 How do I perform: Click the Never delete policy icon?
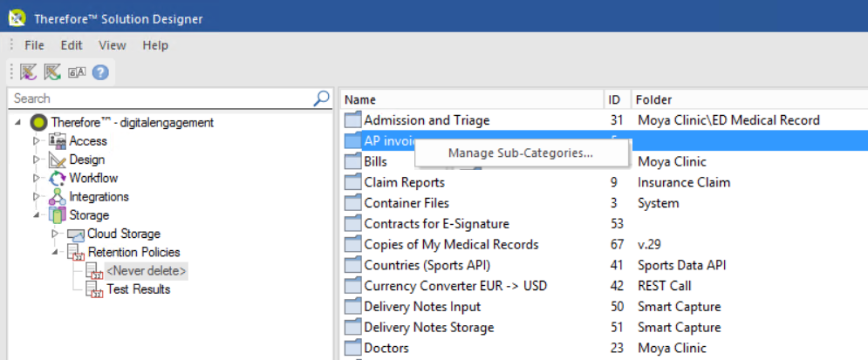click(95, 271)
